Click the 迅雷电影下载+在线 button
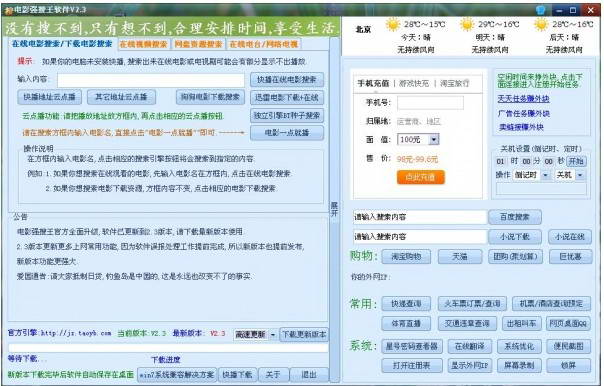 pyautogui.click(x=287, y=97)
